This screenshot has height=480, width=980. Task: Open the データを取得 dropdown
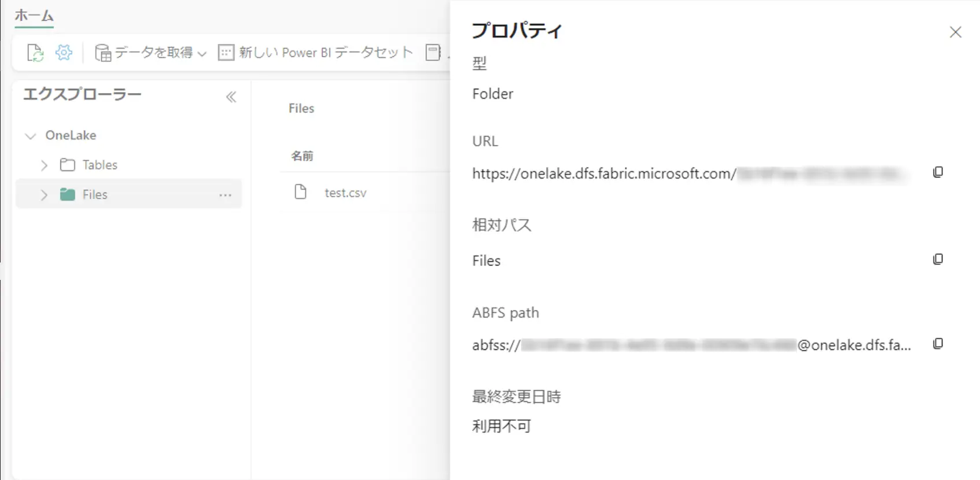click(151, 53)
